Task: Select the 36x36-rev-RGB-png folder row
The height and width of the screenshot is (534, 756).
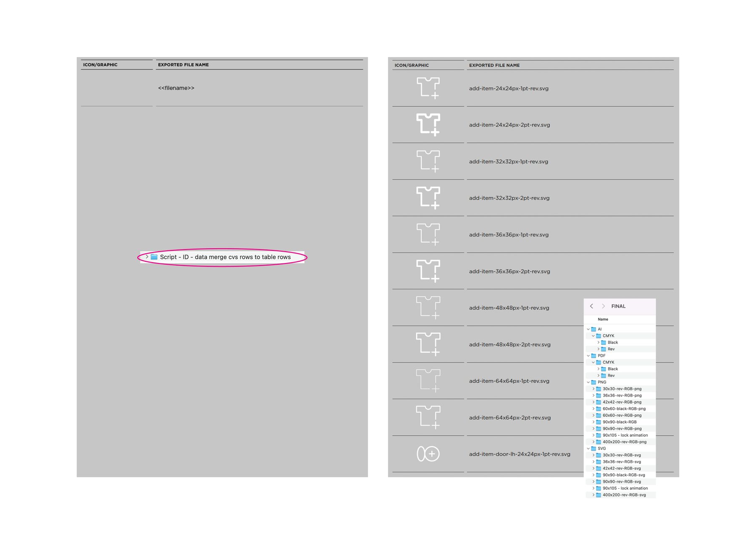Action: [620, 396]
